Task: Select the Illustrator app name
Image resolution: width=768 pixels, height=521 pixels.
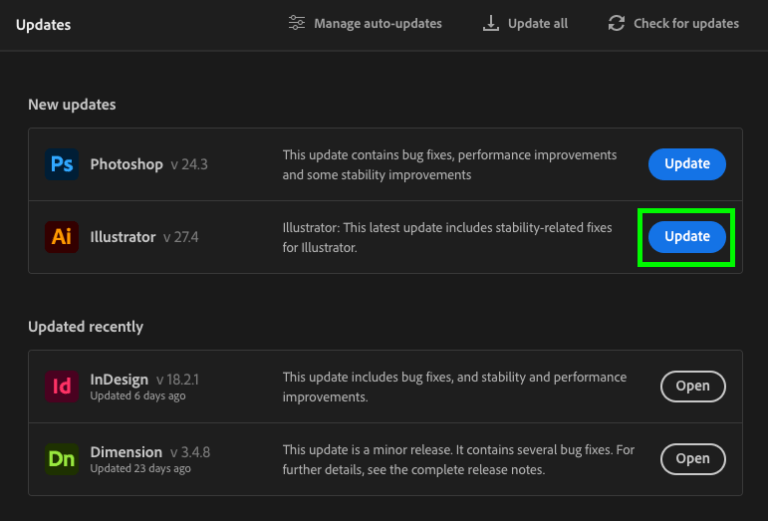Action: [123, 237]
